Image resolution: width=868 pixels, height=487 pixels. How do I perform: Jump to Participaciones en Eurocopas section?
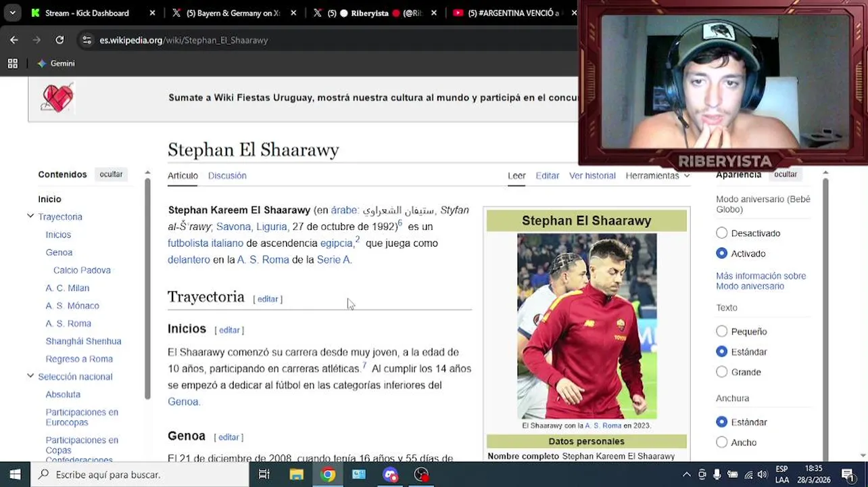(82, 417)
